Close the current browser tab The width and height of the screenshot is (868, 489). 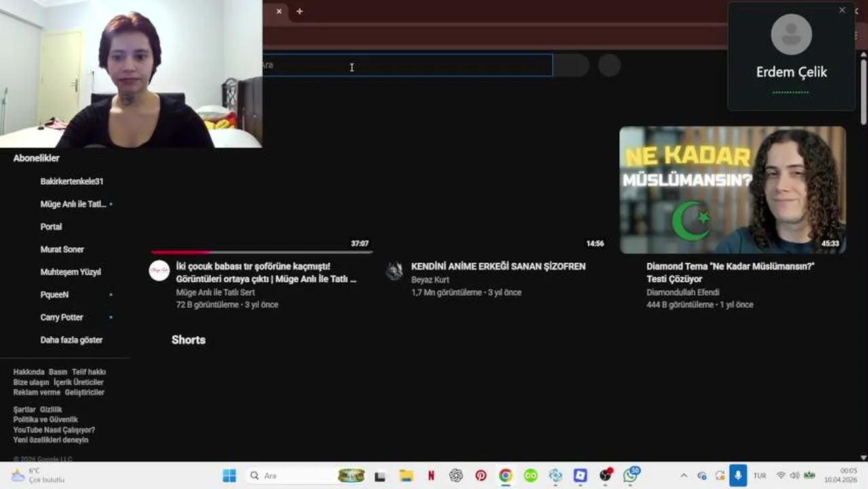[x=278, y=11]
